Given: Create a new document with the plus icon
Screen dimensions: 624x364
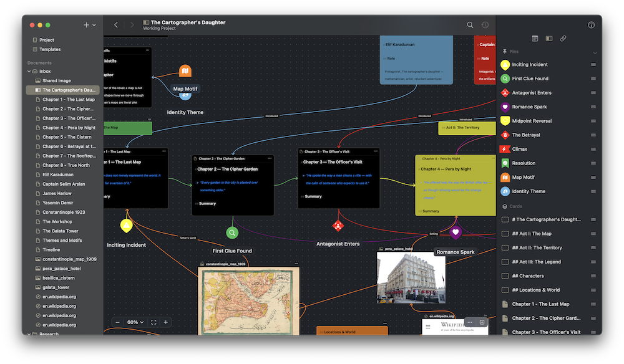Looking at the screenshot, I should pos(85,24).
